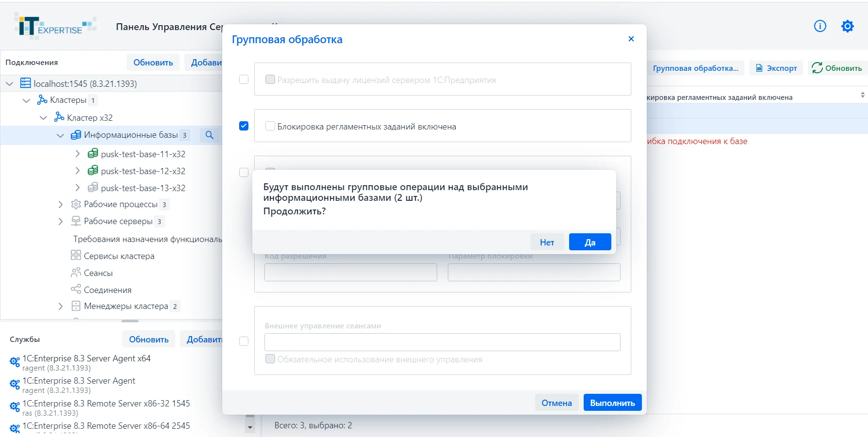Expand Менеджеры кластера node
The height and width of the screenshot is (437, 868).
(x=60, y=306)
